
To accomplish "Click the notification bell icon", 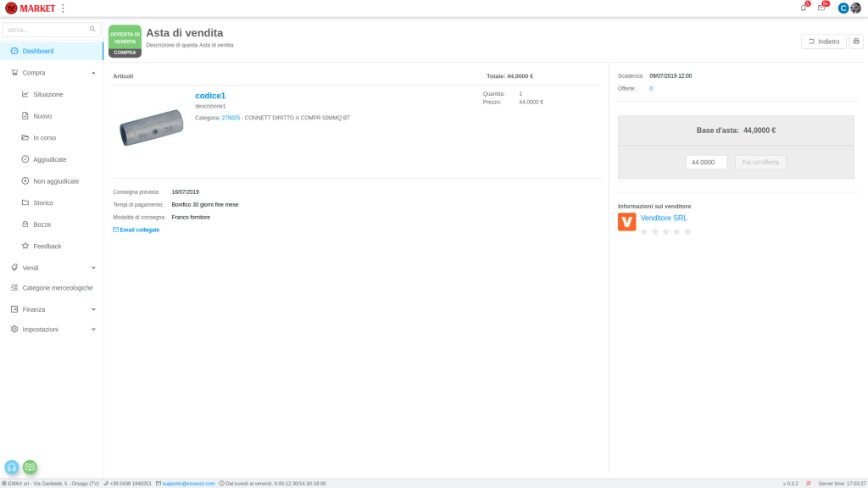I will click(x=803, y=8).
